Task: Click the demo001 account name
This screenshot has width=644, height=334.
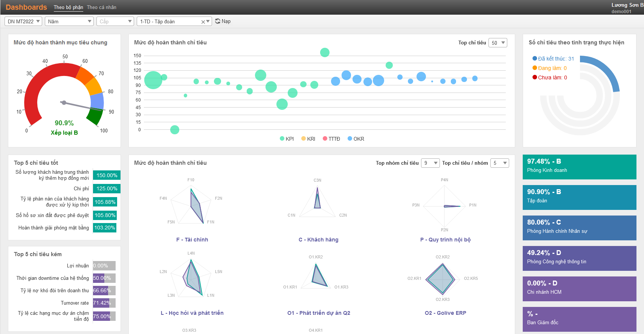Action: [621, 12]
